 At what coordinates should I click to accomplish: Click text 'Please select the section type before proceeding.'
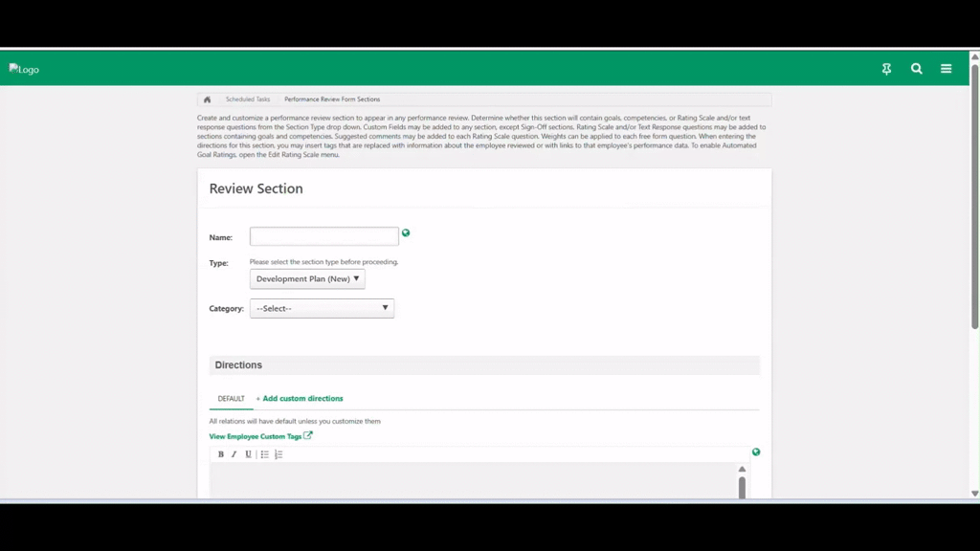[323, 262]
